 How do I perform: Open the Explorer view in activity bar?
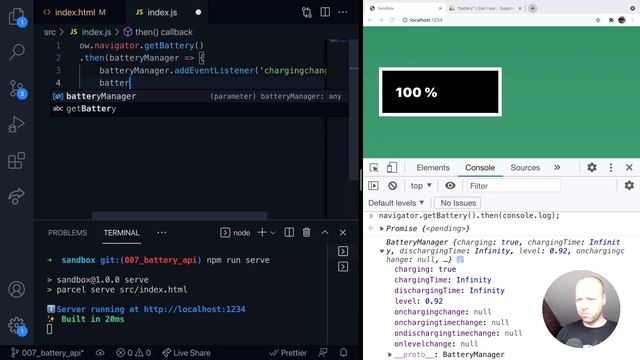point(16,16)
